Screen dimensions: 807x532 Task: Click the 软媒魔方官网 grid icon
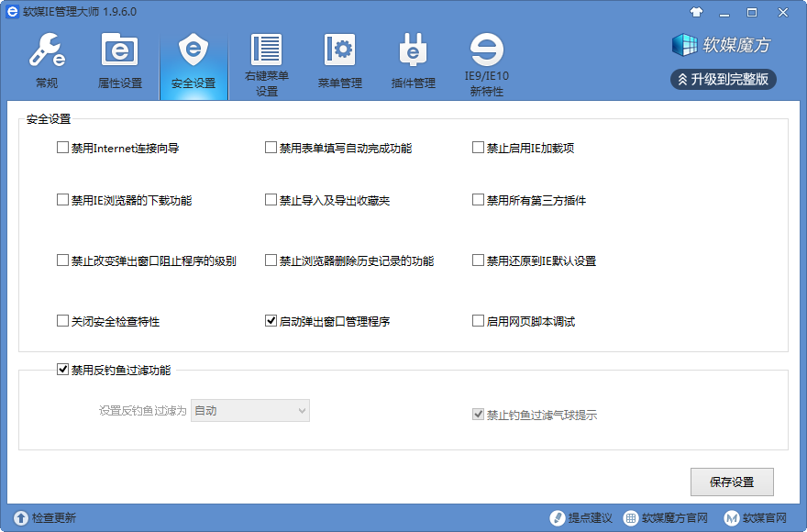pyautogui.click(x=631, y=518)
